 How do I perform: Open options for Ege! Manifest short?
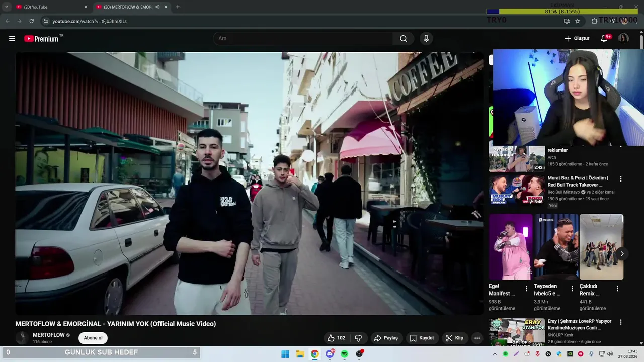click(527, 289)
